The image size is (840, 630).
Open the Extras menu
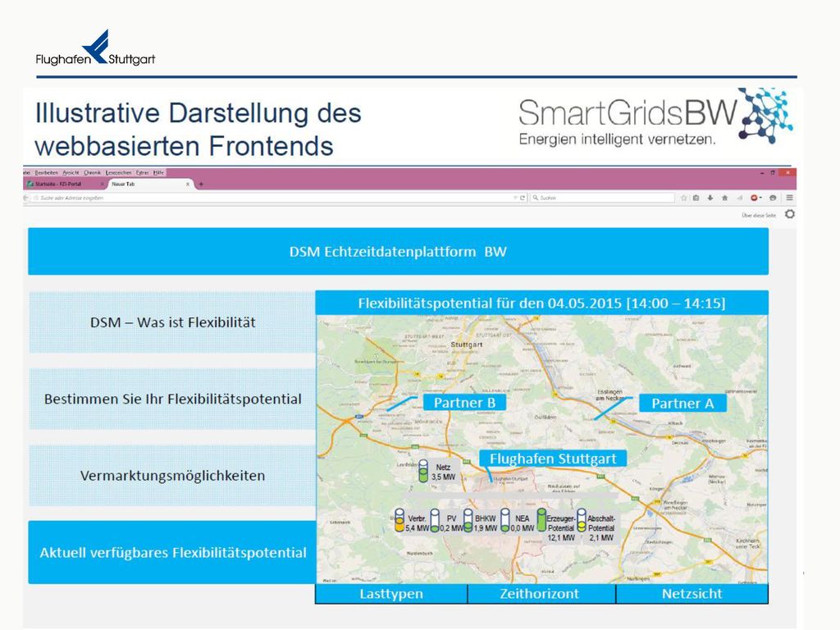(142, 172)
